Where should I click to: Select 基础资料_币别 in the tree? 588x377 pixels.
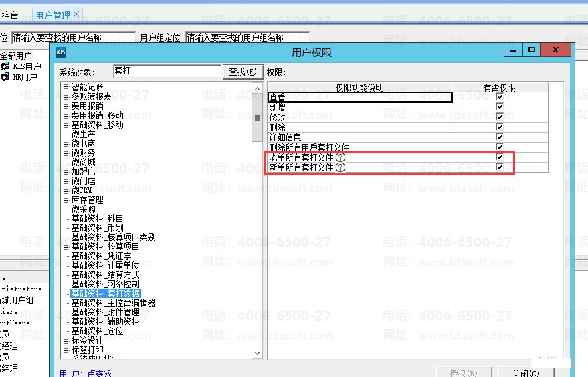pos(97,228)
